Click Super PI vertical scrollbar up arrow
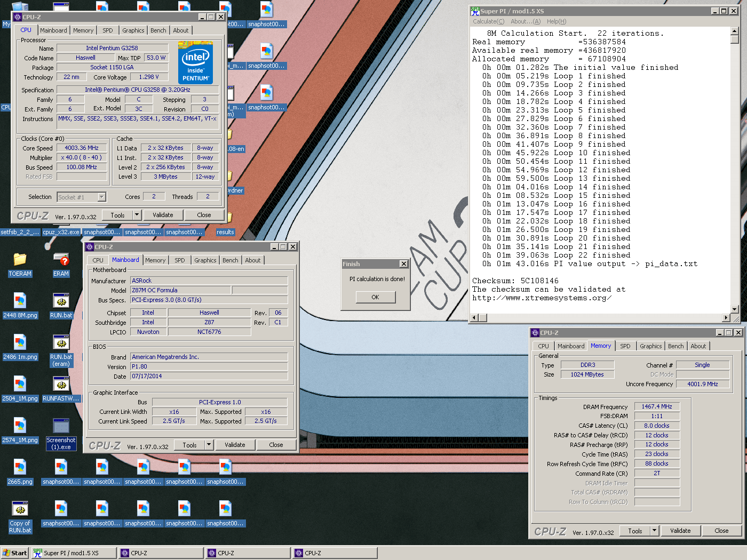Screen dimensions: 747x560 pos(735,31)
